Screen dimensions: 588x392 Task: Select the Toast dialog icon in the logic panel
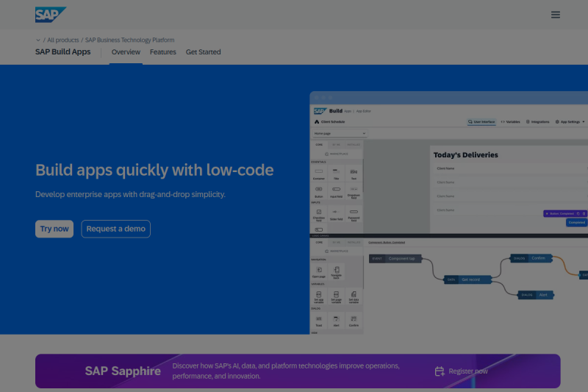click(319, 321)
